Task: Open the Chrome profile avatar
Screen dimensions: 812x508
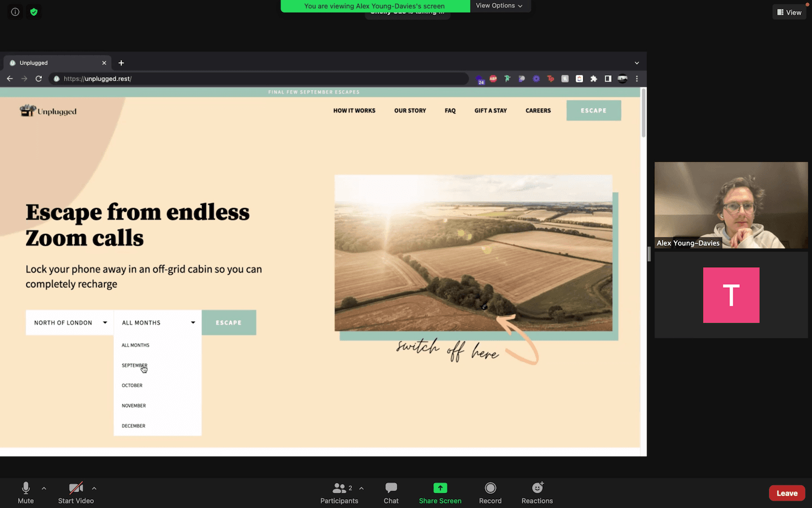Action: pyautogui.click(x=623, y=79)
